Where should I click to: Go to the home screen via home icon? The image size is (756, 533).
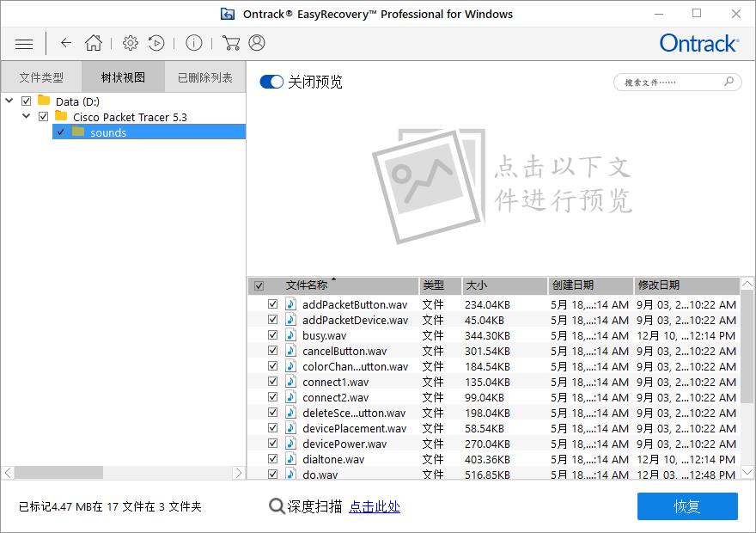tap(94, 42)
